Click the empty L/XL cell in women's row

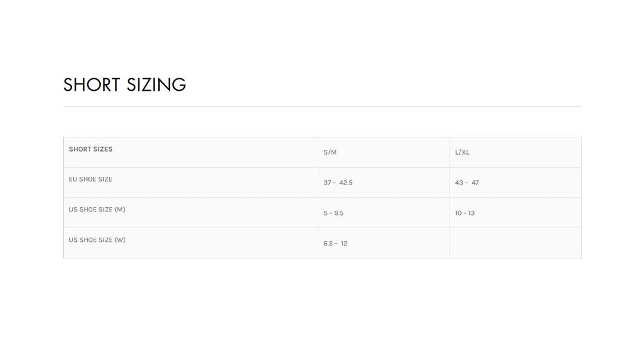pos(515,243)
